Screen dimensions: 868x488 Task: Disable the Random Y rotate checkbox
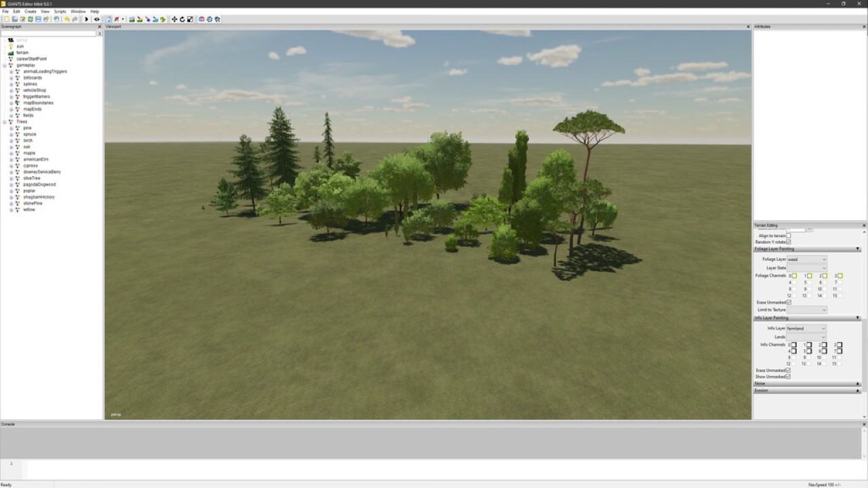pyautogui.click(x=789, y=242)
